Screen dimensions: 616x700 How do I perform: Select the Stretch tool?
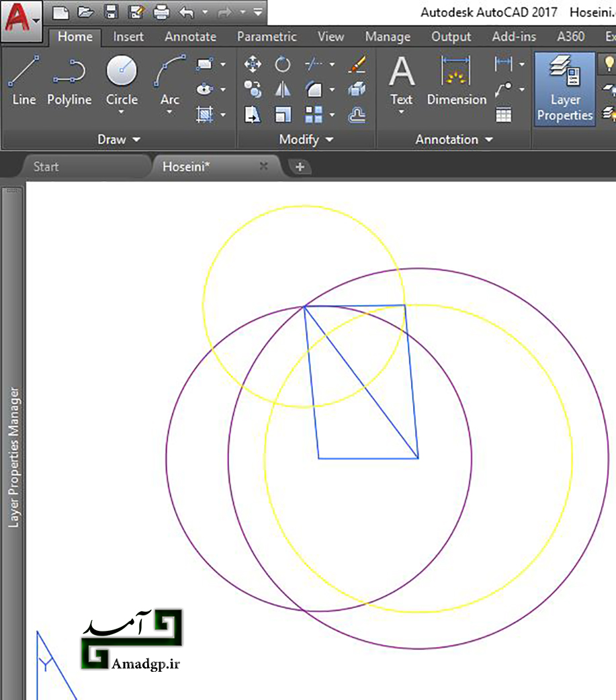[253, 115]
